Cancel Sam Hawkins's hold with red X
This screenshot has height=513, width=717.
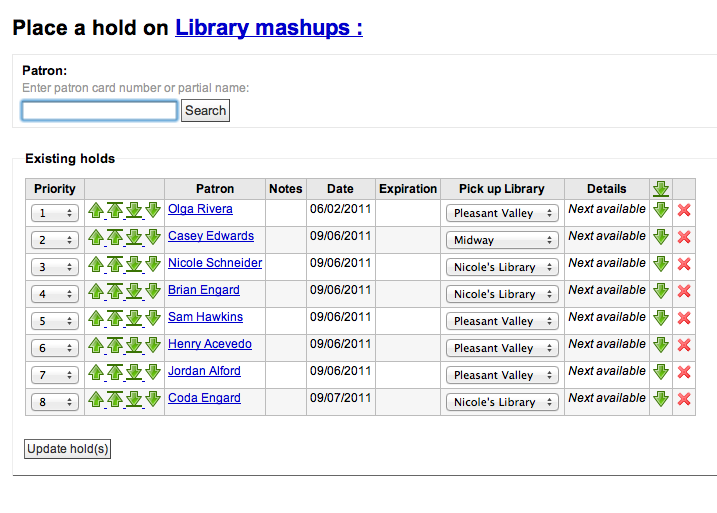(684, 318)
